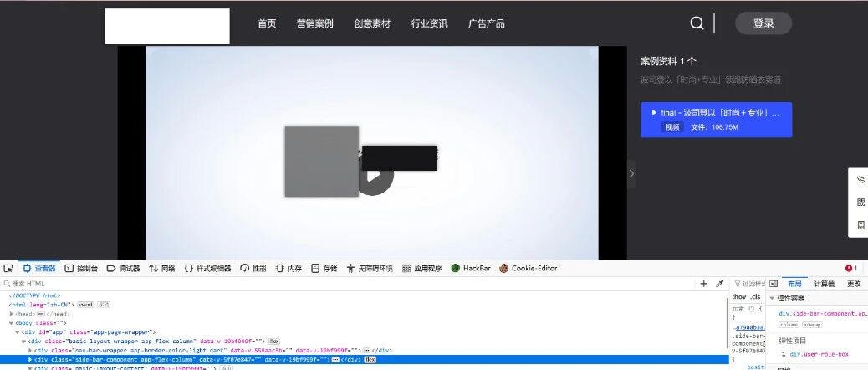Collapse the div id="app" node

pyautogui.click(x=18, y=332)
